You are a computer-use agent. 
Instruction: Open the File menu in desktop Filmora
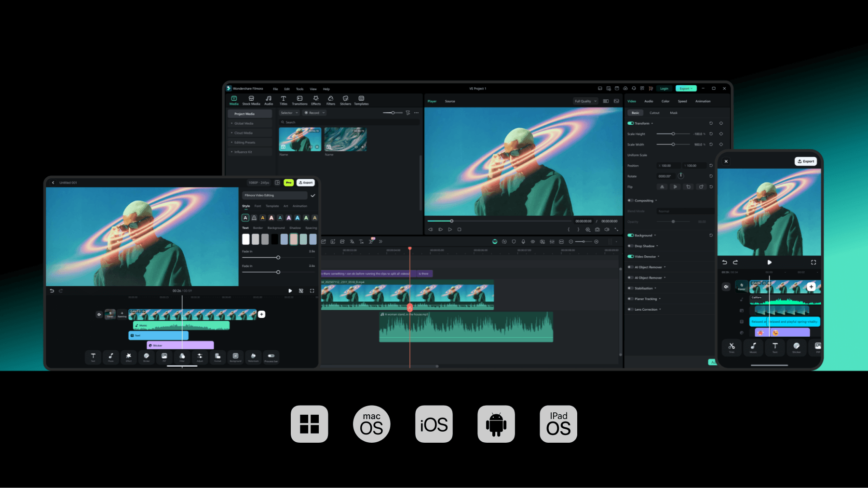(275, 89)
